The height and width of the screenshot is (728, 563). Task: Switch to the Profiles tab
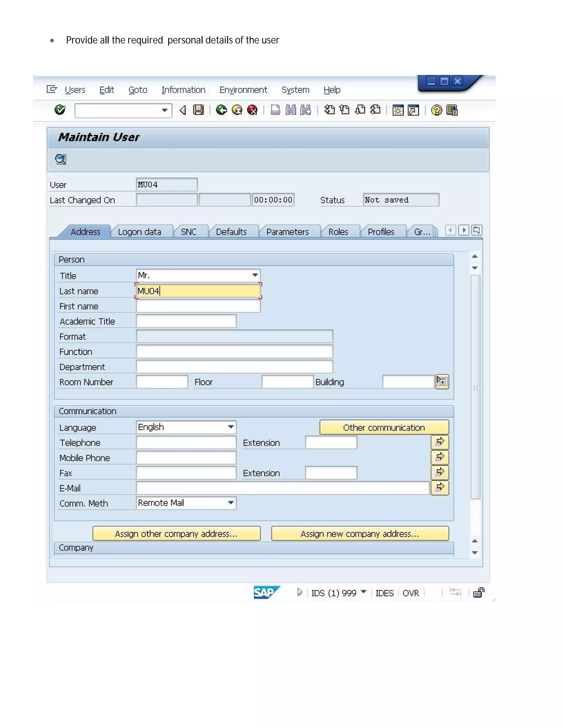[x=381, y=232]
